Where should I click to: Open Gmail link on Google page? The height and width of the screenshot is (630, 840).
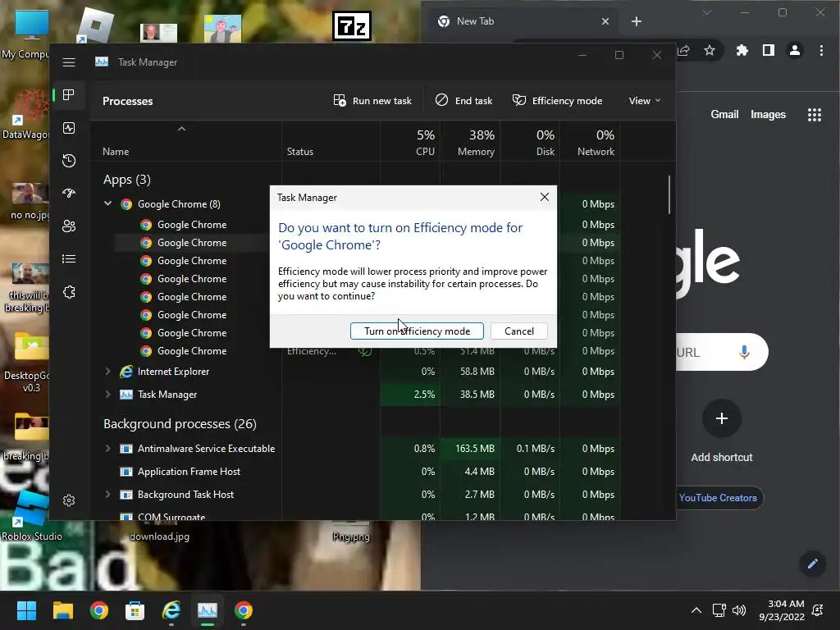[724, 114]
